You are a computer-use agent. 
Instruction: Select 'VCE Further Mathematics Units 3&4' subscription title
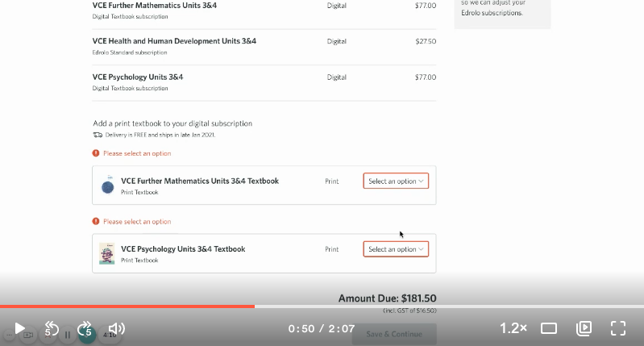[155, 6]
